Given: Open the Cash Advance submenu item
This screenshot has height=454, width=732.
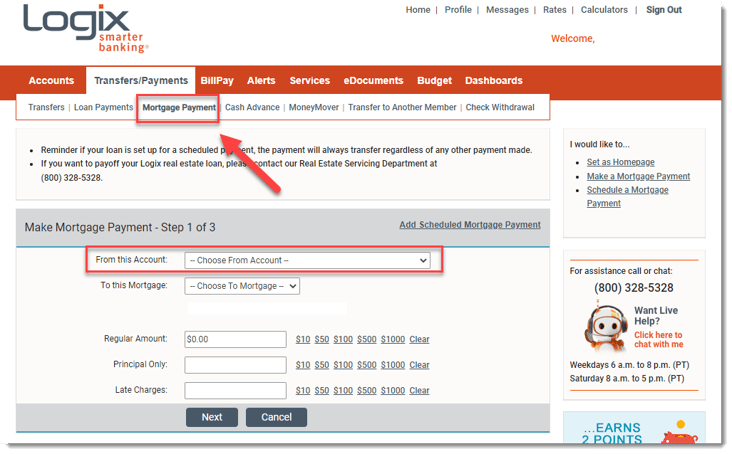Looking at the screenshot, I should [x=252, y=107].
